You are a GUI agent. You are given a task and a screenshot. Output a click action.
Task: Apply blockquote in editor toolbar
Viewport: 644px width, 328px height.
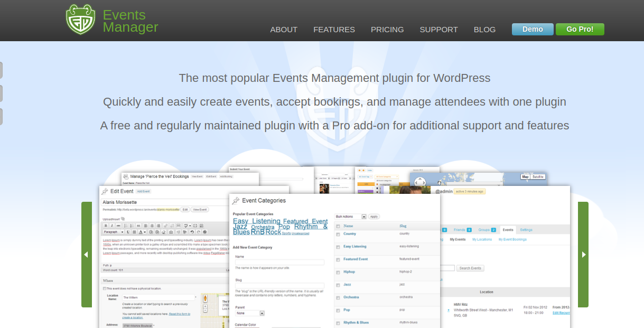click(x=138, y=226)
